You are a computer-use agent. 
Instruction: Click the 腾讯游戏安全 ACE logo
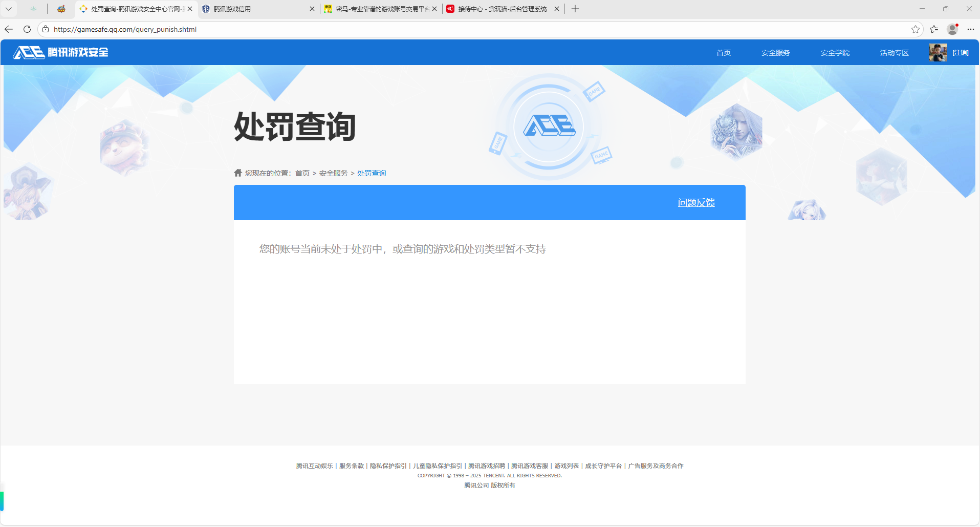pos(60,52)
